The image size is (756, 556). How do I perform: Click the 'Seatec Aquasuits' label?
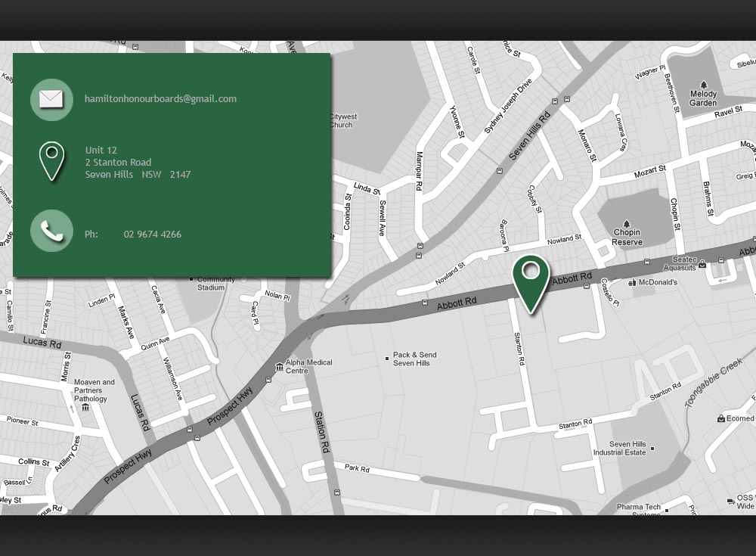[x=680, y=263]
